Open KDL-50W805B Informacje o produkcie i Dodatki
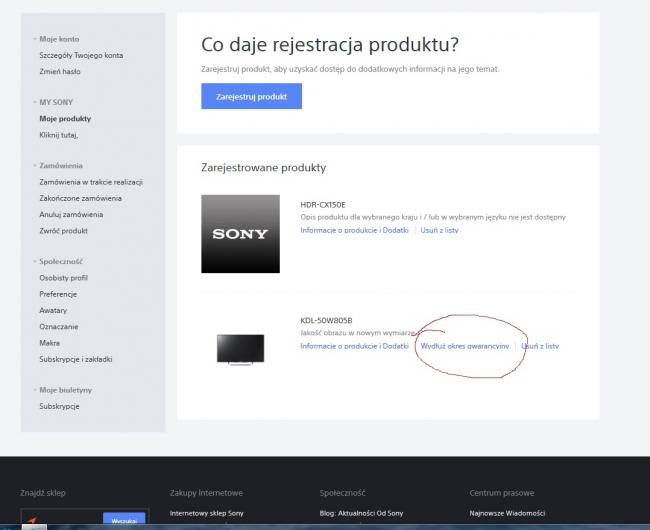 (x=354, y=346)
